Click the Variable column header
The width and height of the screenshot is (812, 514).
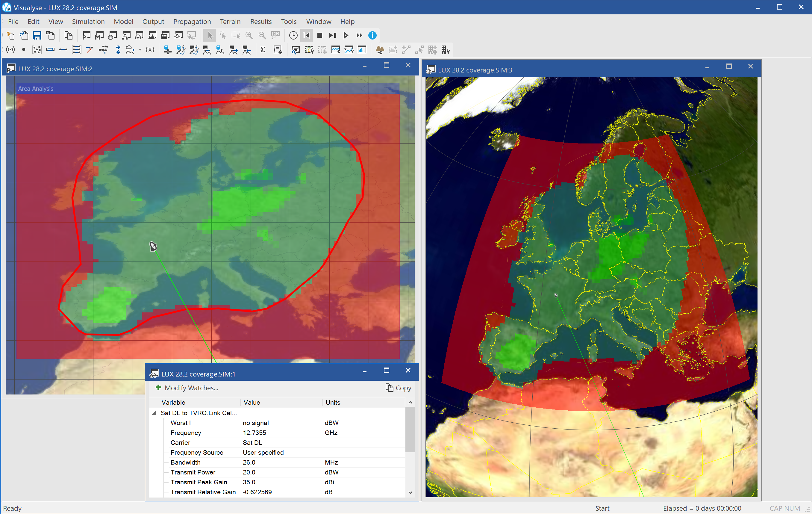tap(195, 402)
